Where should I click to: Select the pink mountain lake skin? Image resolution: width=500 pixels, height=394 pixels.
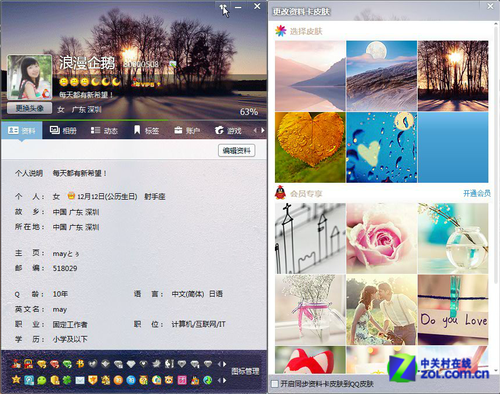pos(310,76)
